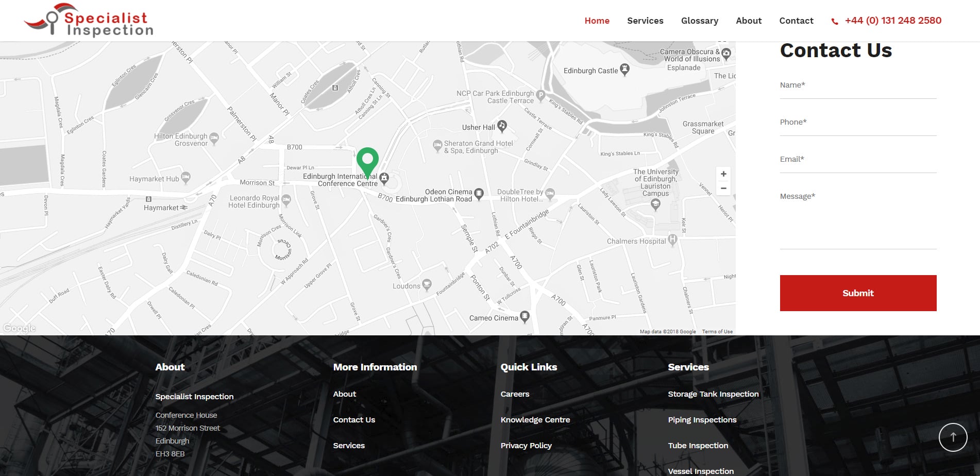Click the 'EH3 8EB' postcode text
Image resolution: width=980 pixels, height=476 pixels.
[x=170, y=454]
